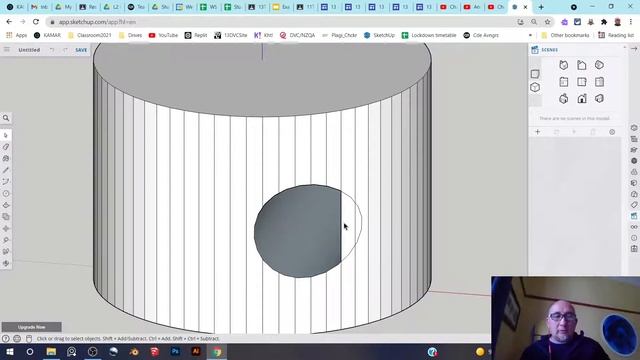
Task: Select the Push/Pull tool
Action: (x=6, y=205)
